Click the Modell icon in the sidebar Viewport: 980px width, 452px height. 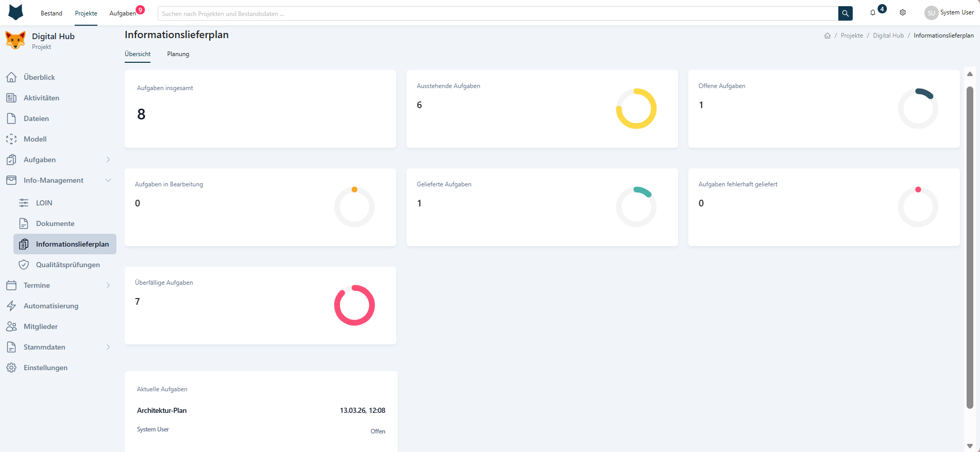[x=11, y=139]
